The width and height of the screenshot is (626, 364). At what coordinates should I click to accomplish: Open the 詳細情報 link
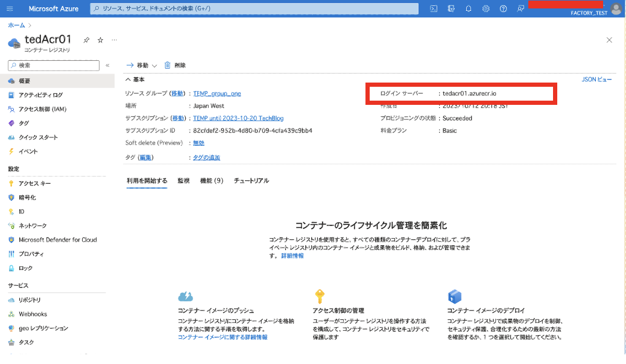click(292, 256)
